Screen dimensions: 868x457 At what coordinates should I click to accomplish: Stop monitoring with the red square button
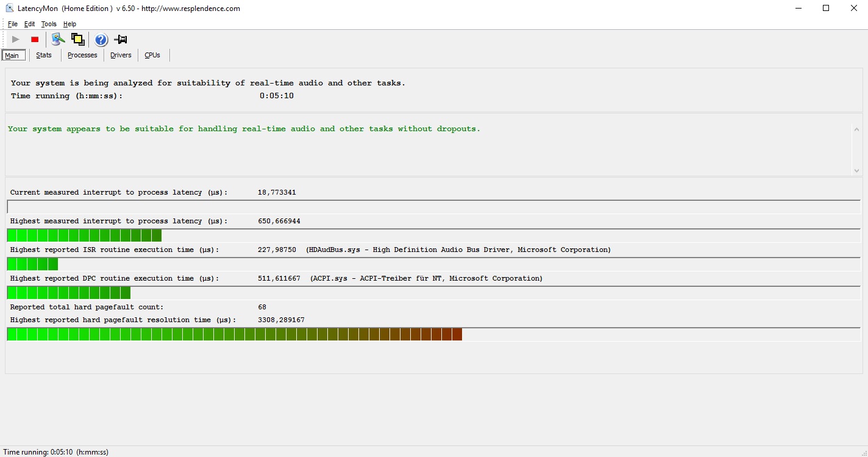[35, 40]
